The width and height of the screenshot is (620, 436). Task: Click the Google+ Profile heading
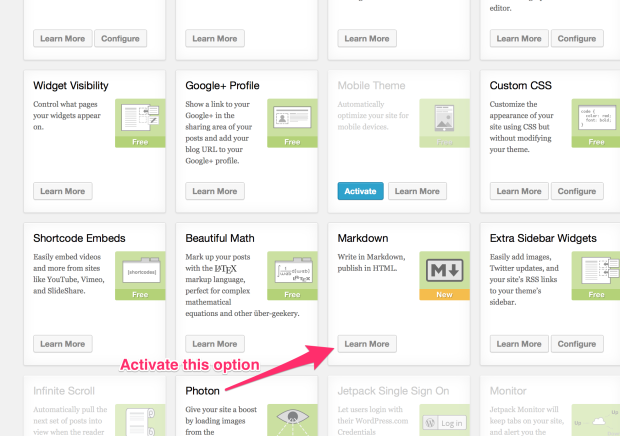[222, 86]
